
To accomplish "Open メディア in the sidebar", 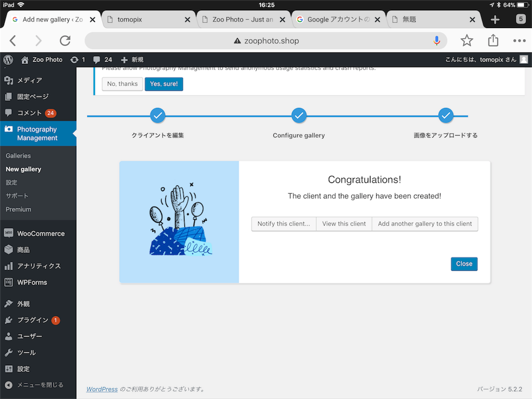I will 38,81.
